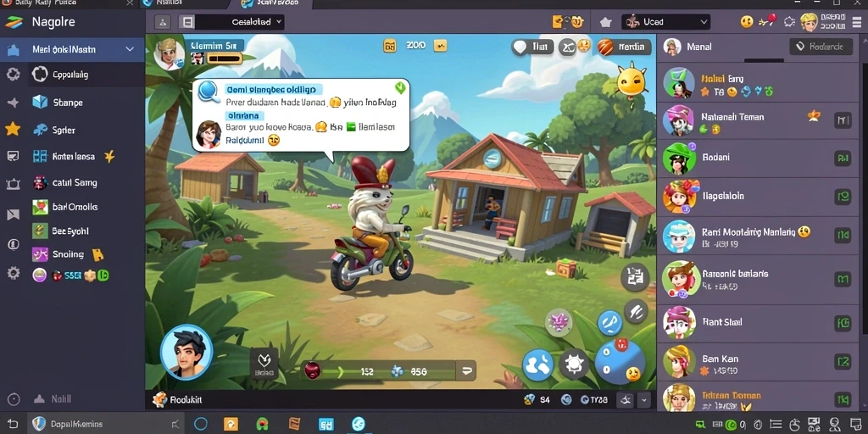The width and height of the screenshot is (868, 434).
Task: Click the gray sun-gear button in game
Action: [x=574, y=364]
